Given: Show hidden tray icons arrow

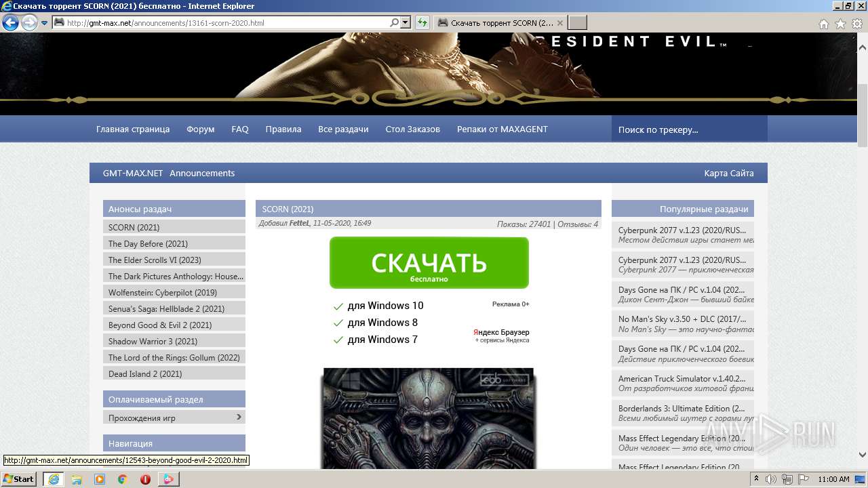Looking at the screenshot, I should [756, 479].
